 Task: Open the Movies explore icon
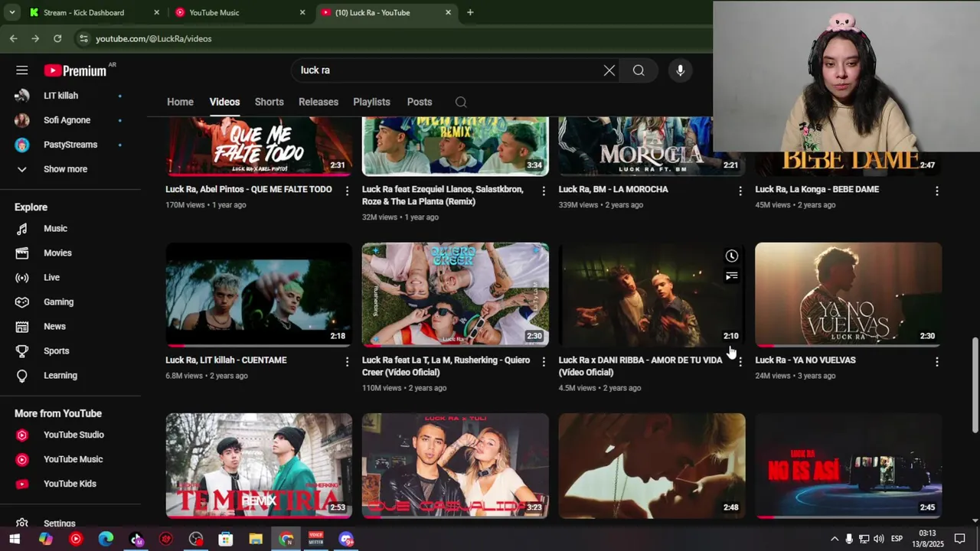[22, 253]
